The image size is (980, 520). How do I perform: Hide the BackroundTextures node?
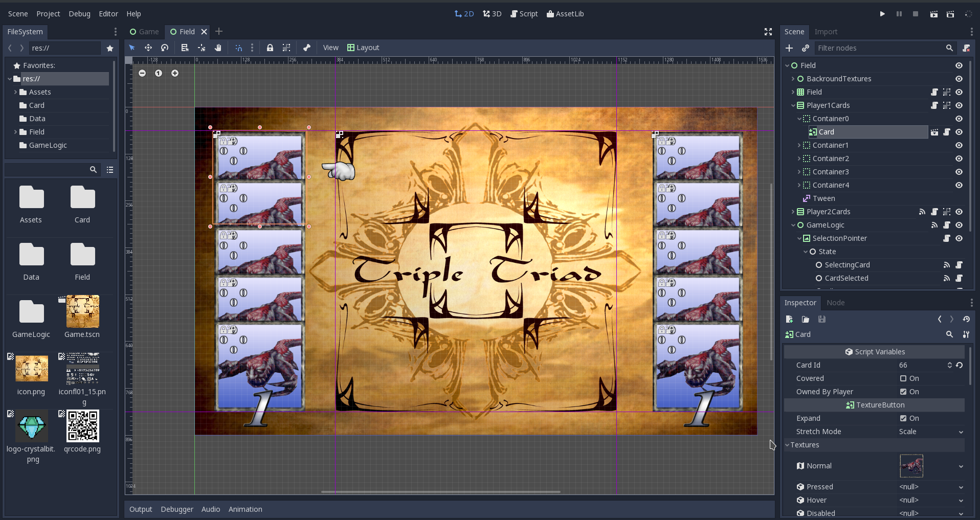(959, 79)
